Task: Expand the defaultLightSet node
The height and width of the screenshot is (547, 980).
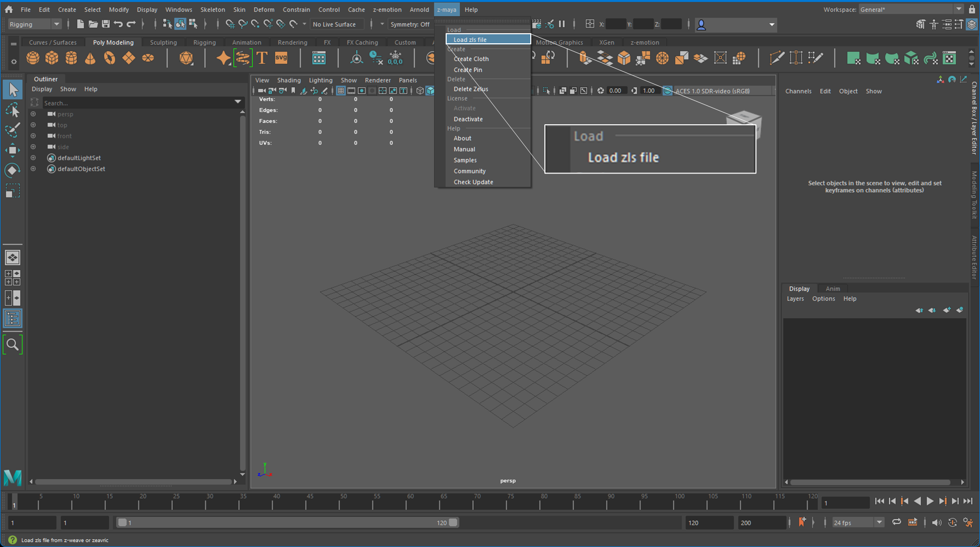Action: pyautogui.click(x=33, y=158)
